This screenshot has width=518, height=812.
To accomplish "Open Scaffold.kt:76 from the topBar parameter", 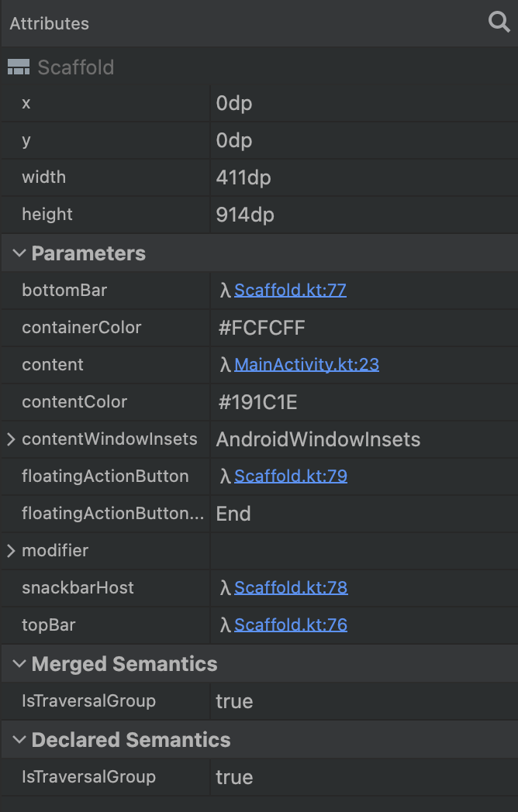I will tap(290, 624).
